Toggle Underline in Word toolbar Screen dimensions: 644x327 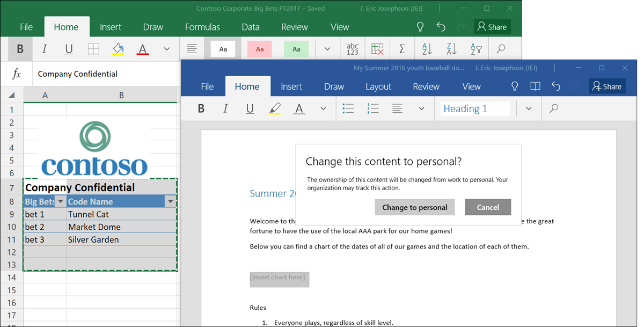point(250,108)
